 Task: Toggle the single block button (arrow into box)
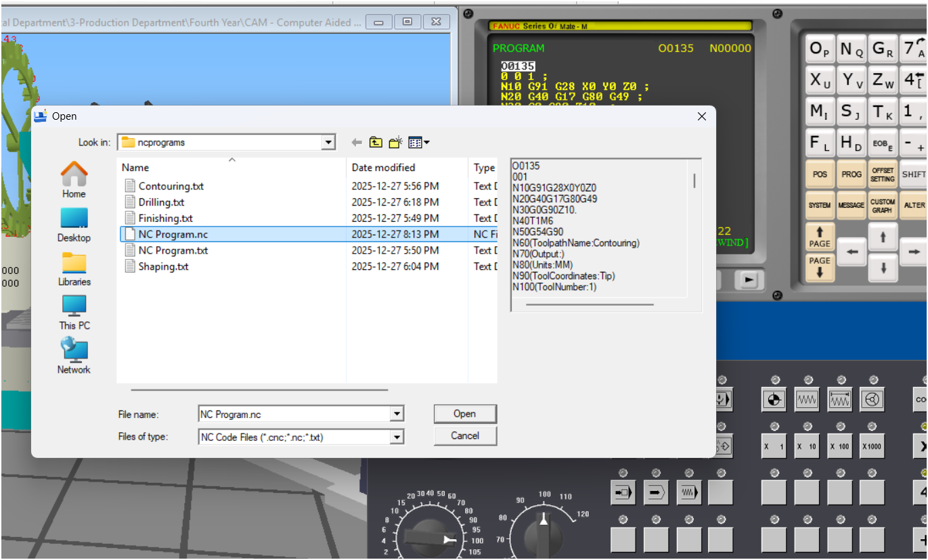coord(623,492)
